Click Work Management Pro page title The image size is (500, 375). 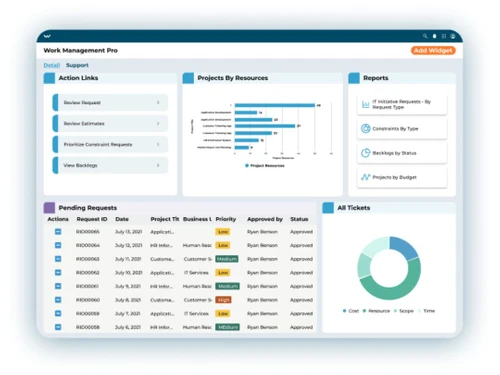coord(80,51)
